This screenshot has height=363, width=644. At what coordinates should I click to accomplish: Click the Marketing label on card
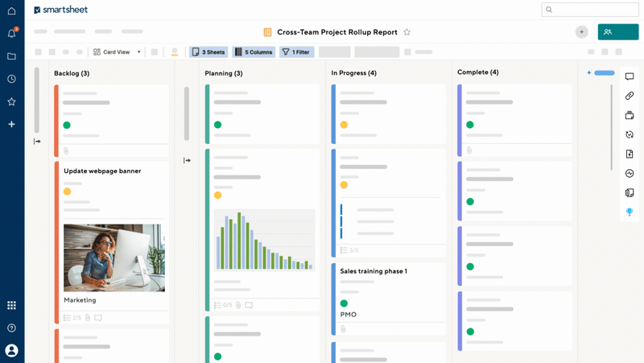tap(80, 300)
